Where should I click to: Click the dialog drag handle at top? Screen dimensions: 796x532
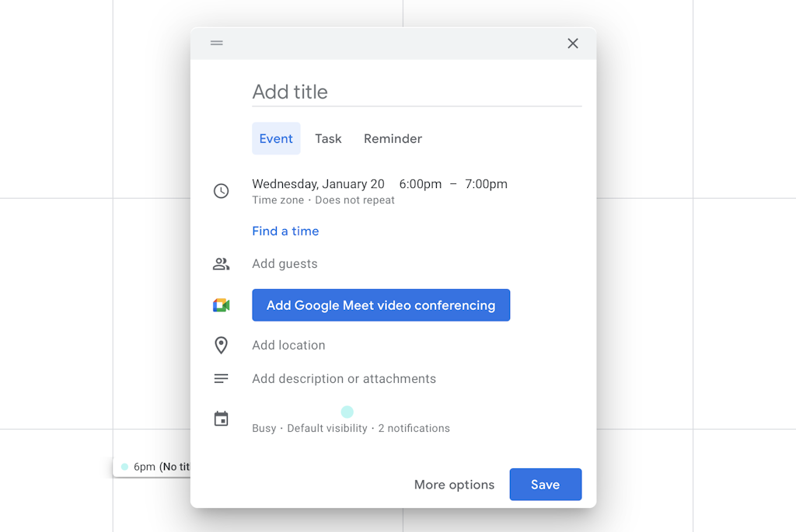tap(216, 43)
